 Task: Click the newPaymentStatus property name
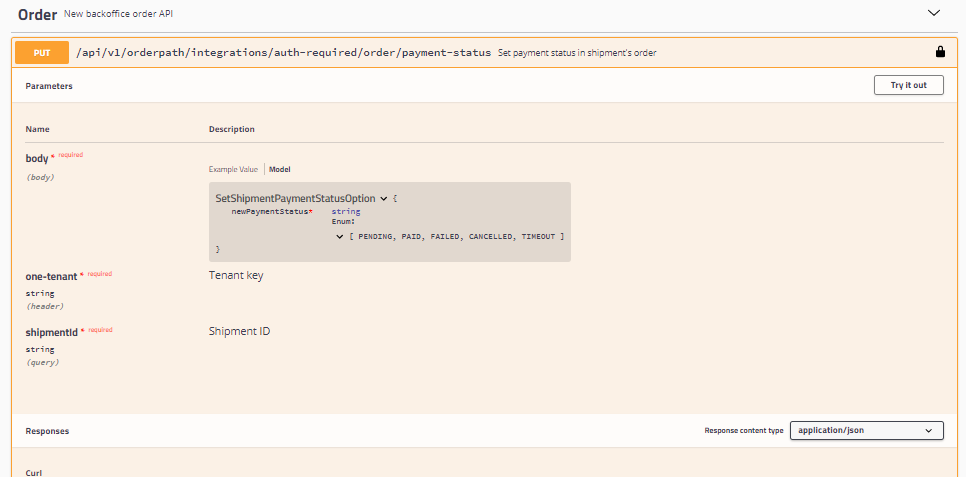269,211
